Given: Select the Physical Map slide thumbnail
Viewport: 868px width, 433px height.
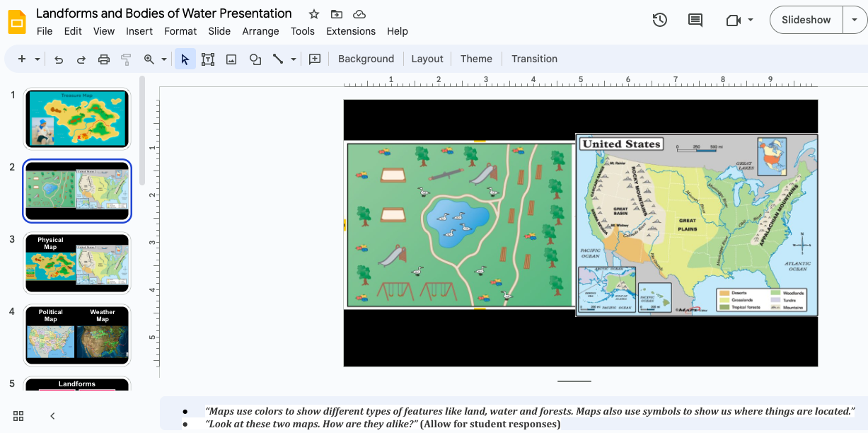Looking at the screenshot, I should [x=77, y=263].
